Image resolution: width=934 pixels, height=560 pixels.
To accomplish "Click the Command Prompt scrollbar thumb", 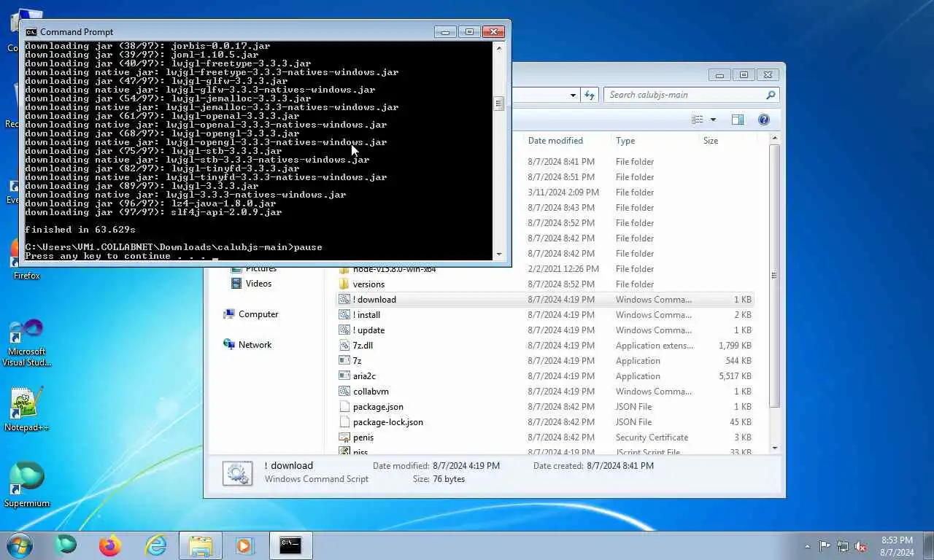I will click(x=499, y=104).
